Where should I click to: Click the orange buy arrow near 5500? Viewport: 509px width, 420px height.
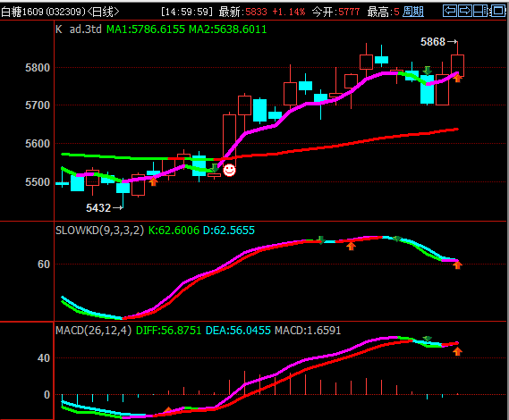(154, 181)
